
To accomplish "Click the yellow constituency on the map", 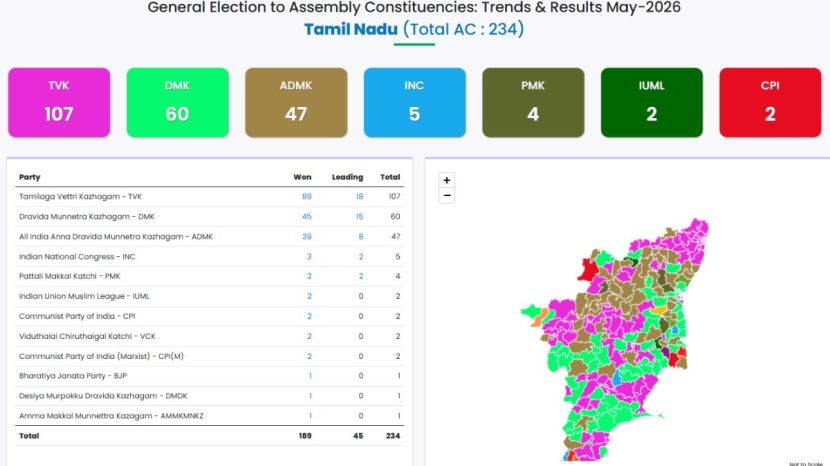I will pos(659,310).
